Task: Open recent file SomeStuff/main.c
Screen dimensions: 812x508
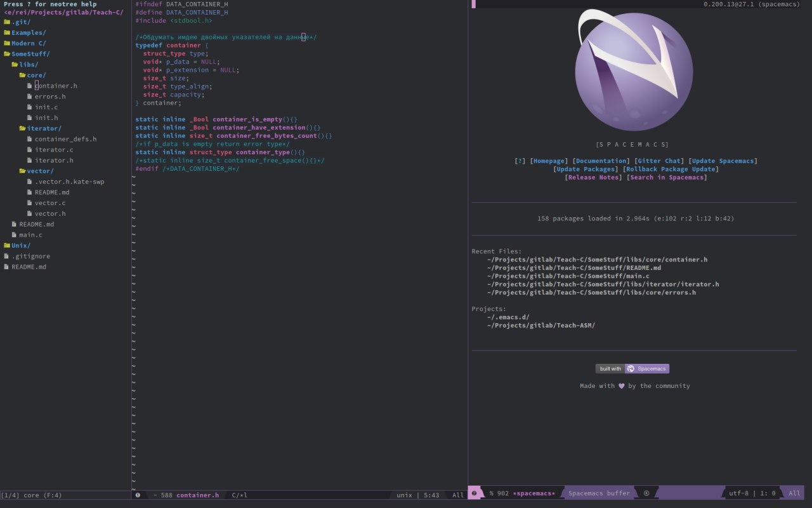Action: (x=568, y=276)
